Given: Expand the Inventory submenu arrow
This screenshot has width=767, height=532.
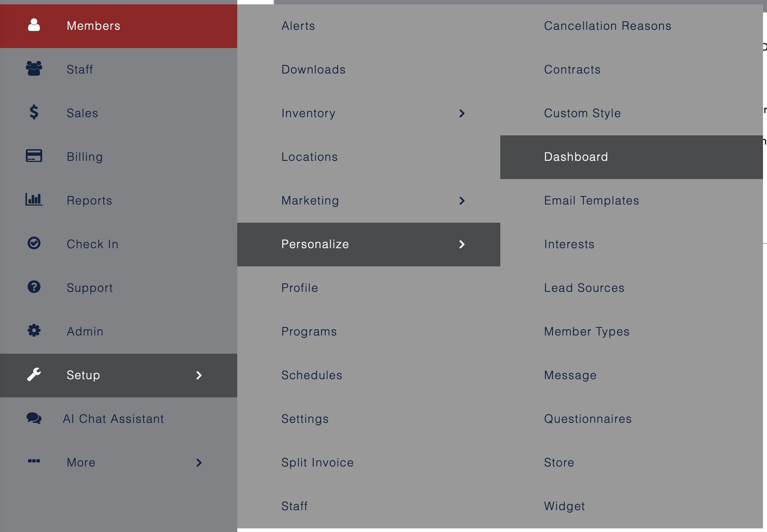Looking at the screenshot, I should click(462, 114).
